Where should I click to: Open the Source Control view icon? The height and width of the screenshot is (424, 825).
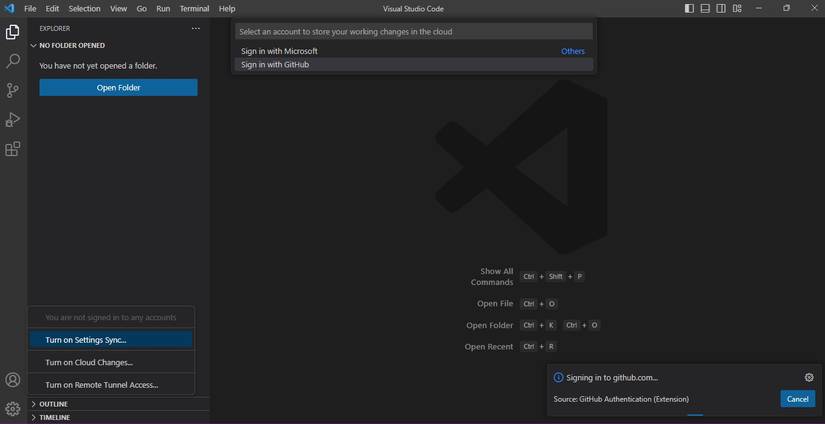point(13,90)
